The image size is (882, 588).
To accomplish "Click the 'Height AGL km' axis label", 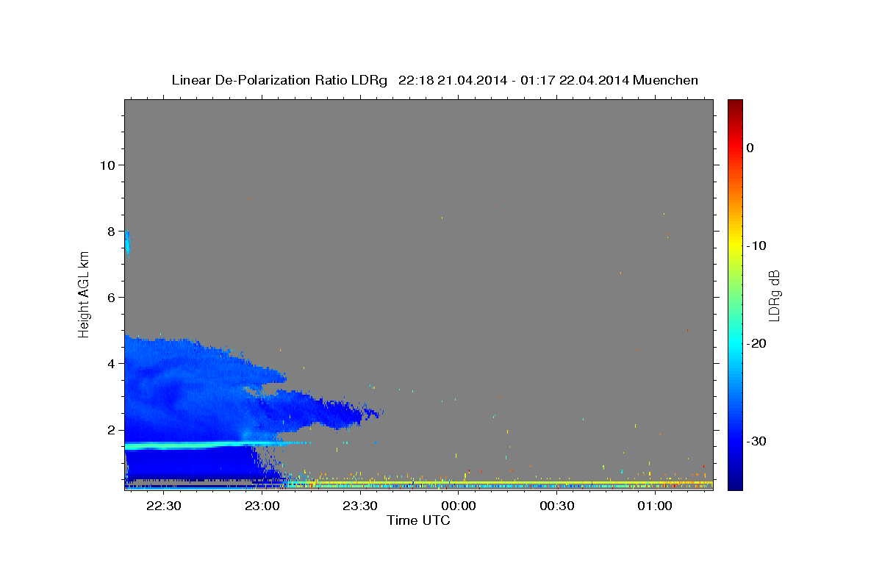I will pyautogui.click(x=84, y=295).
